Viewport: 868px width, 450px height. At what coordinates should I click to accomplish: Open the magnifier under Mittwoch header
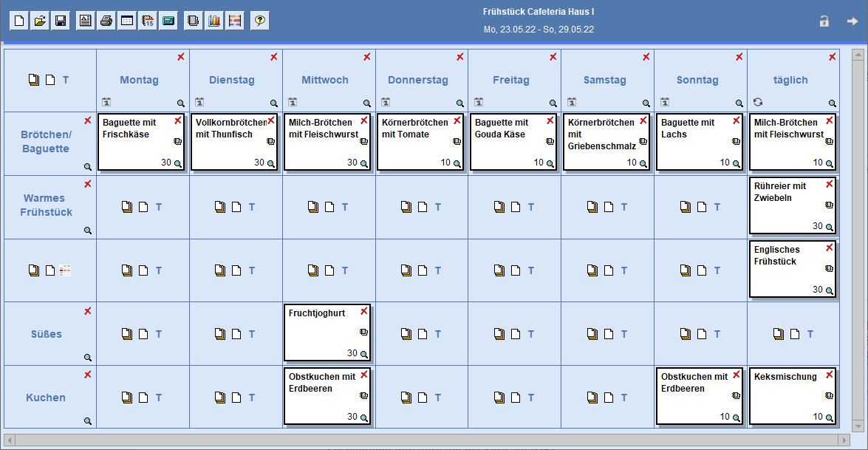coord(367,103)
